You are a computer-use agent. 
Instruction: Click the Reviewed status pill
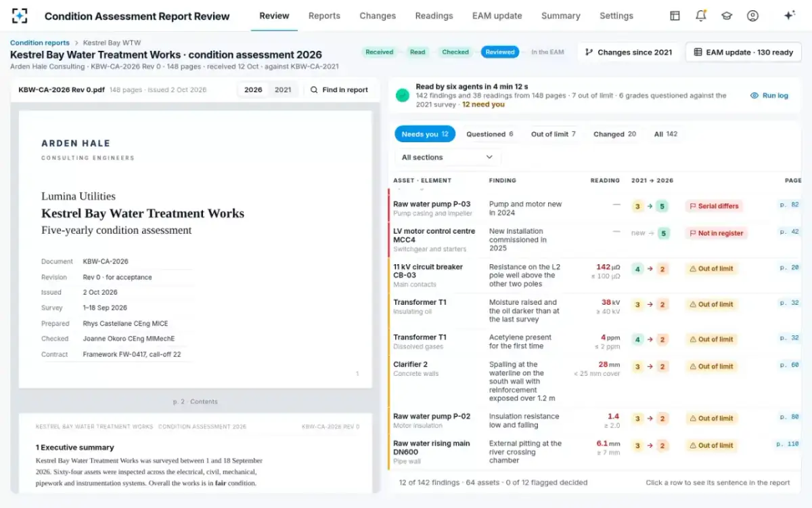pos(500,52)
